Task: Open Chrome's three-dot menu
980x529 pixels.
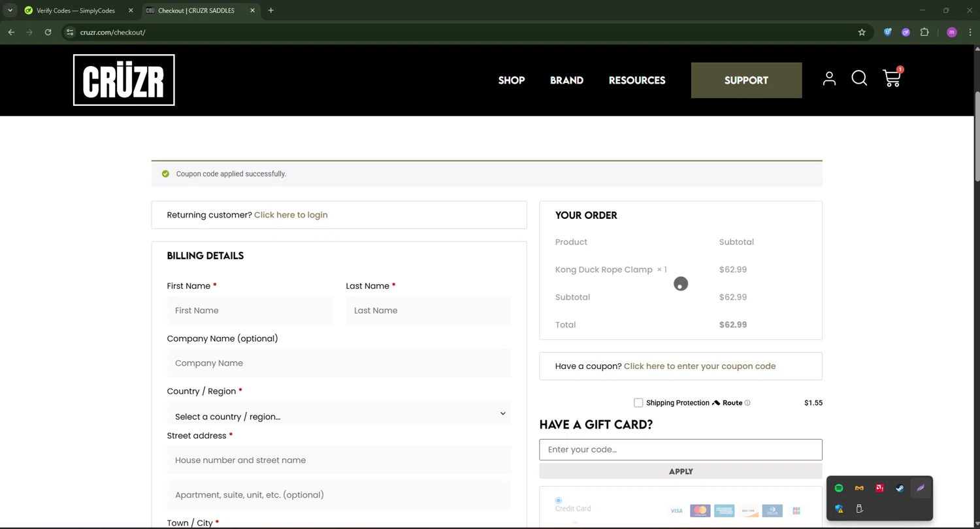Action: pos(970,32)
